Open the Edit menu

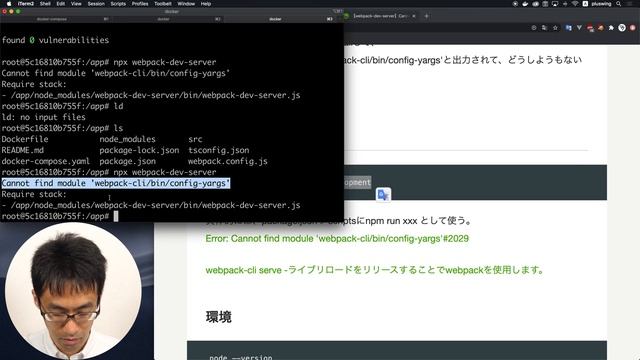[61, 4]
